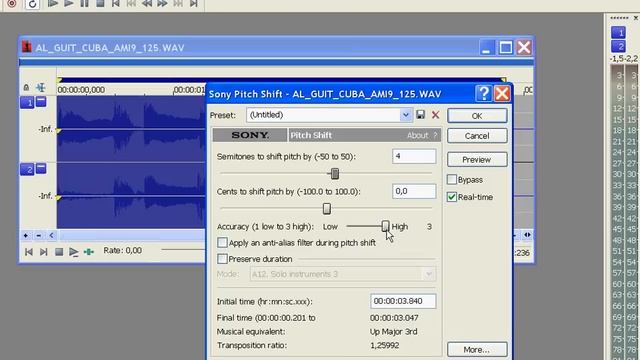The image size is (640, 360).
Task: Collapse channel 1 with its minus button
Action: (41, 101)
